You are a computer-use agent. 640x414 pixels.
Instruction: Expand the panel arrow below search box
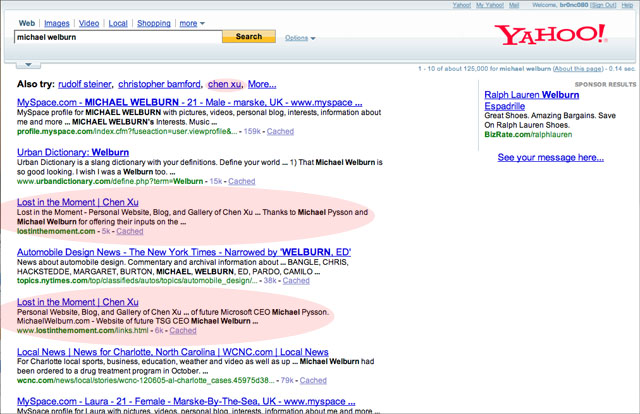(x=28, y=65)
